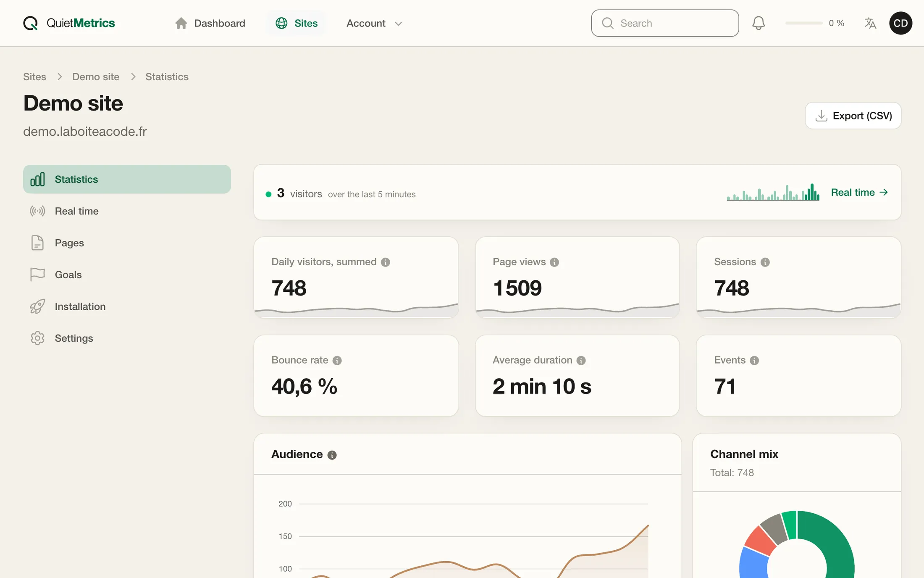Viewport: 924px width, 578px height.
Task: Click the Events value 71
Action: (725, 386)
